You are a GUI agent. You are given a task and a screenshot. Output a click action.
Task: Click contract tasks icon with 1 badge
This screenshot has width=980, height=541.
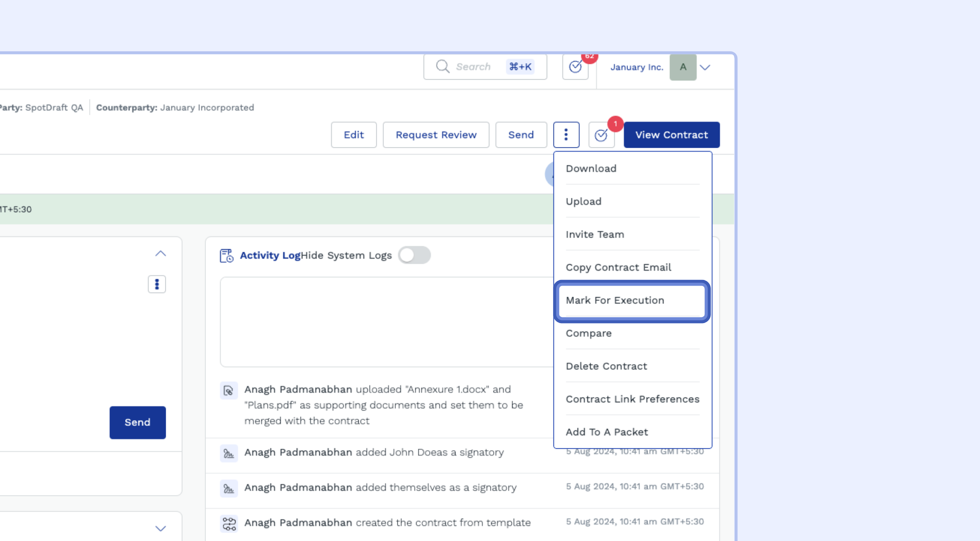(x=601, y=135)
